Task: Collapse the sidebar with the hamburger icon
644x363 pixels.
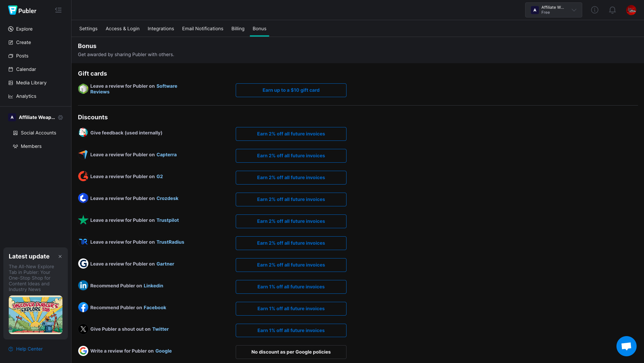Action: point(58,10)
